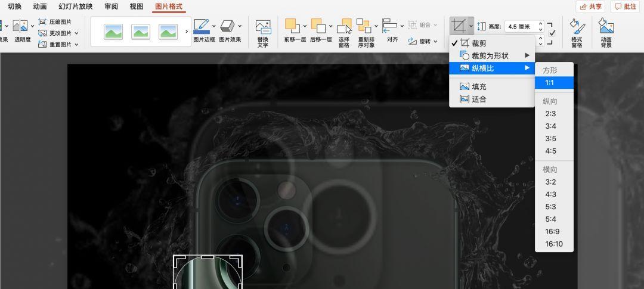Click 动画背景 animate background icon

pyautogui.click(x=606, y=26)
